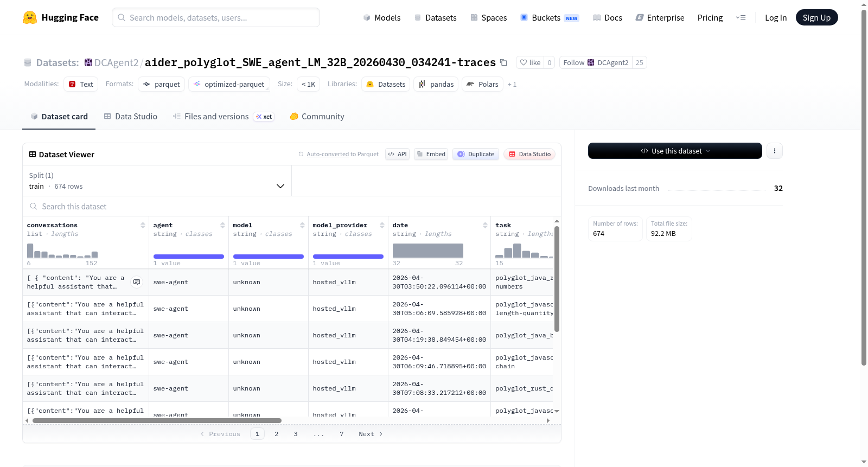The width and height of the screenshot is (868, 467).
Task: Click the Duplicate button
Action: coord(476,154)
